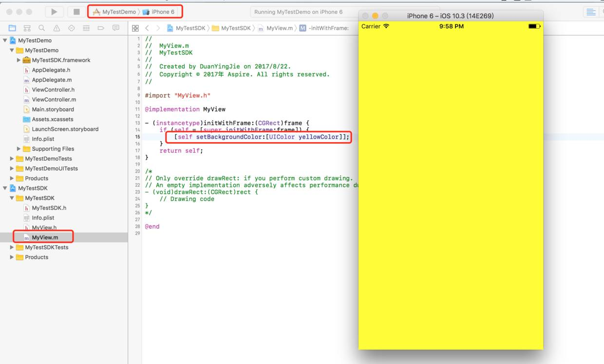Click the #import "MyView.h" line

click(x=178, y=95)
